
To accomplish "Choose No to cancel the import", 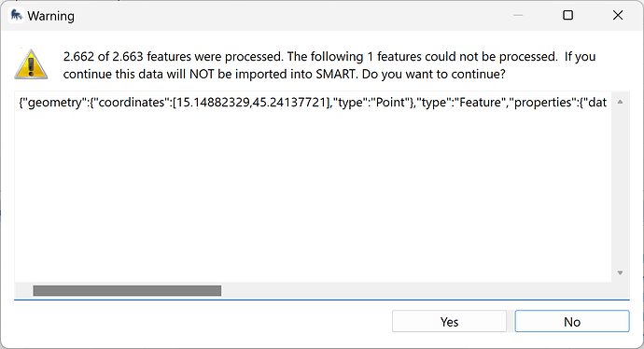I will click(572, 322).
